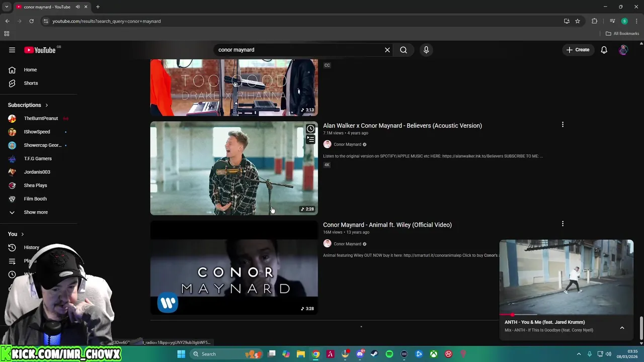644x362 pixels.
Task: Open the notifications bell
Action: pos(604,50)
